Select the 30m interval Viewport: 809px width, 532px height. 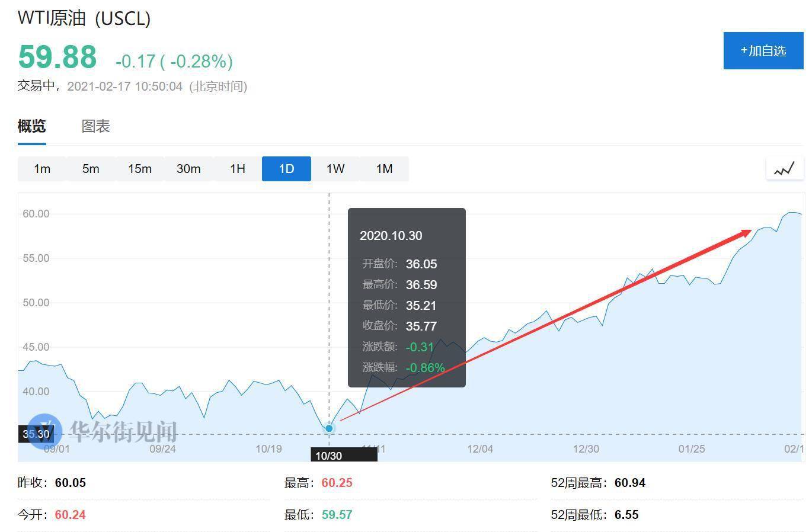pos(188,169)
